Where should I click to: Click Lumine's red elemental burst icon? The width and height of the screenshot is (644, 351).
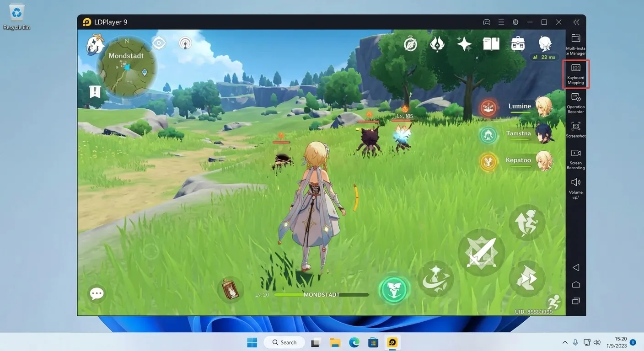[488, 108]
